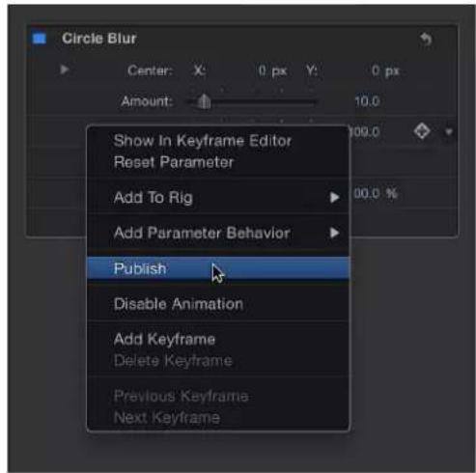Expand the Add Parameter Behavior arrow
Screen dimensions: 476x473
[x=335, y=233]
